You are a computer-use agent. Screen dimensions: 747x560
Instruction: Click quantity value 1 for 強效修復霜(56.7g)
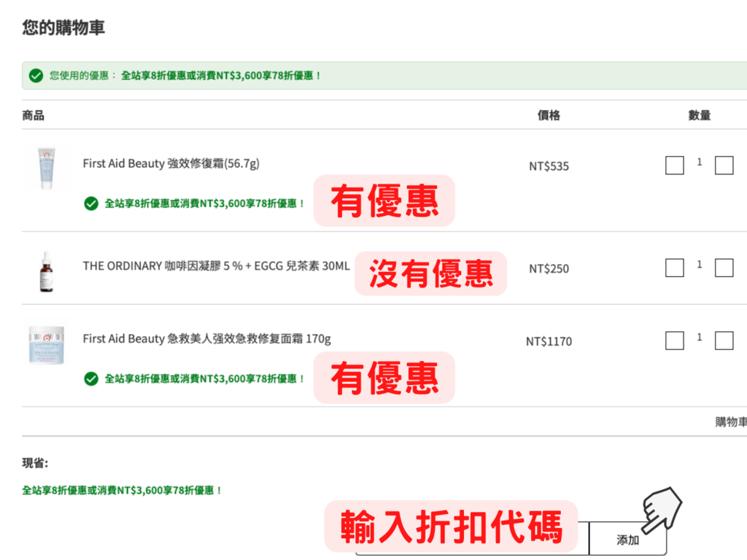(x=700, y=162)
